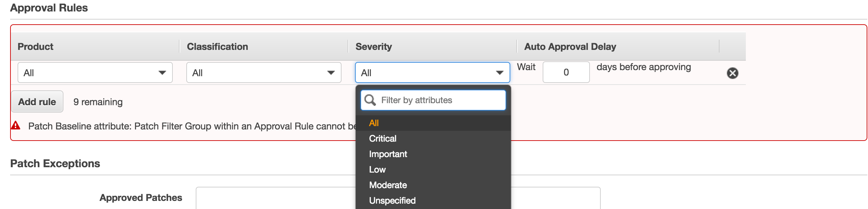Remove the approval rule with X icon
868x209 pixels.
pyautogui.click(x=732, y=73)
